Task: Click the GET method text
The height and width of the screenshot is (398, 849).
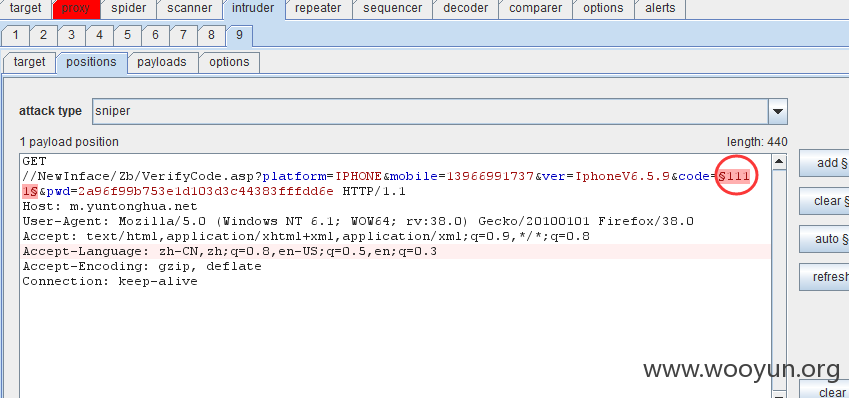Action: 34,161
